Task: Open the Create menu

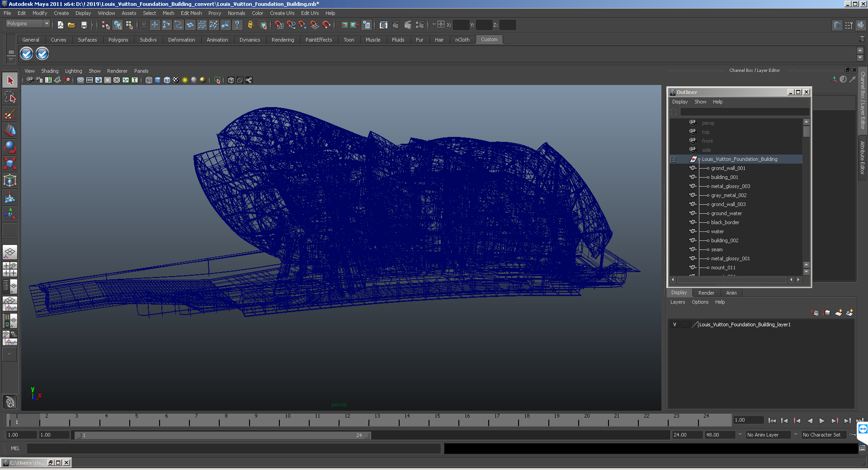Action: (x=61, y=13)
